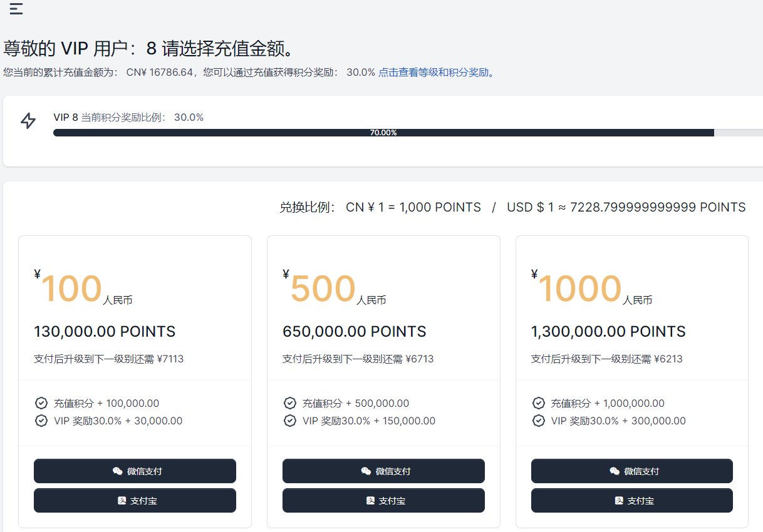Click WeChat icon in ¥1000 card

(615, 471)
